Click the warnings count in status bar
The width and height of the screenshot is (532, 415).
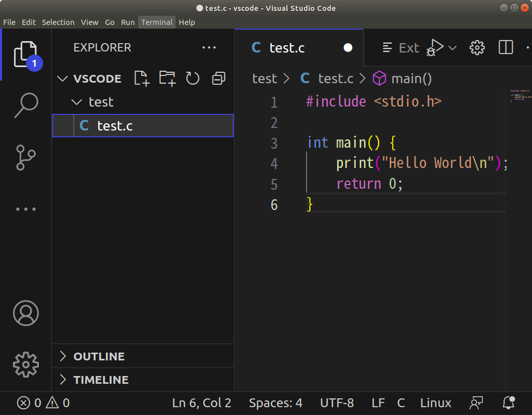(x=58, y=403)
